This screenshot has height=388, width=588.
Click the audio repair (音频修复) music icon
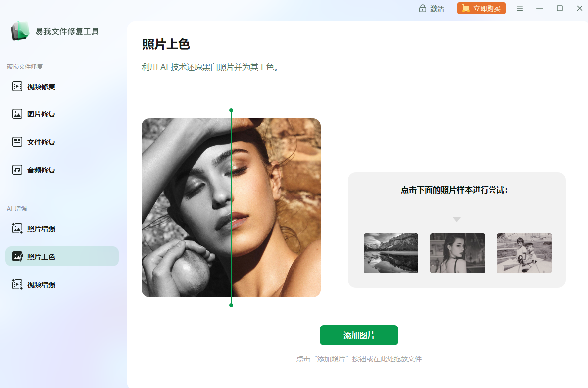pyautogui.click(x=17, y=170)
